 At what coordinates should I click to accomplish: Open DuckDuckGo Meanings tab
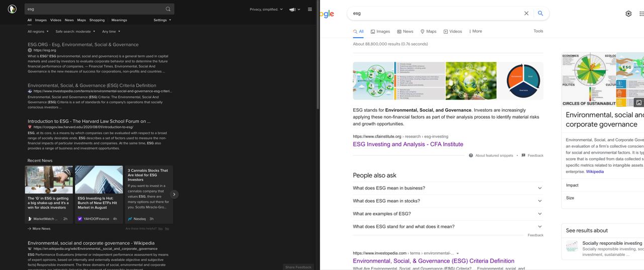(119, 20)
